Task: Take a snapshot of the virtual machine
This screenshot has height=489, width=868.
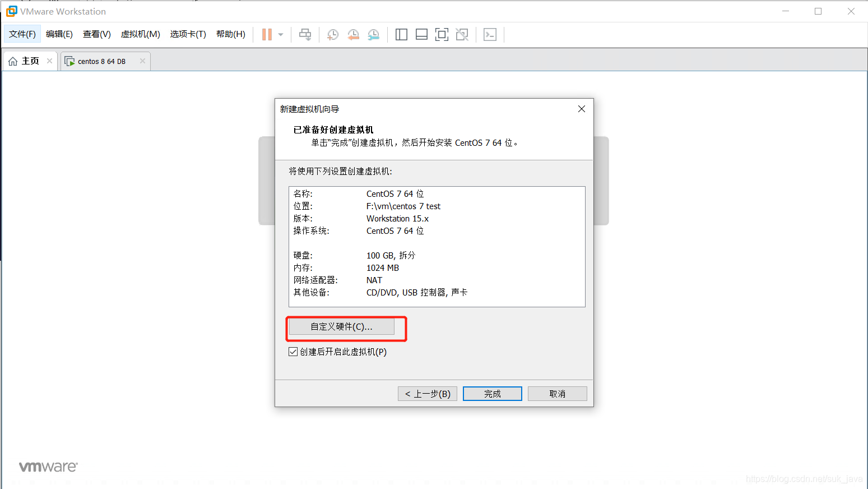Action: [x=332, y=34]
